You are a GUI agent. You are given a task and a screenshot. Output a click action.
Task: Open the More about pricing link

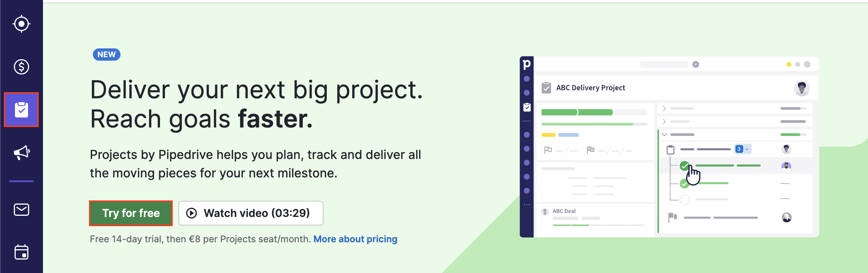355,239
